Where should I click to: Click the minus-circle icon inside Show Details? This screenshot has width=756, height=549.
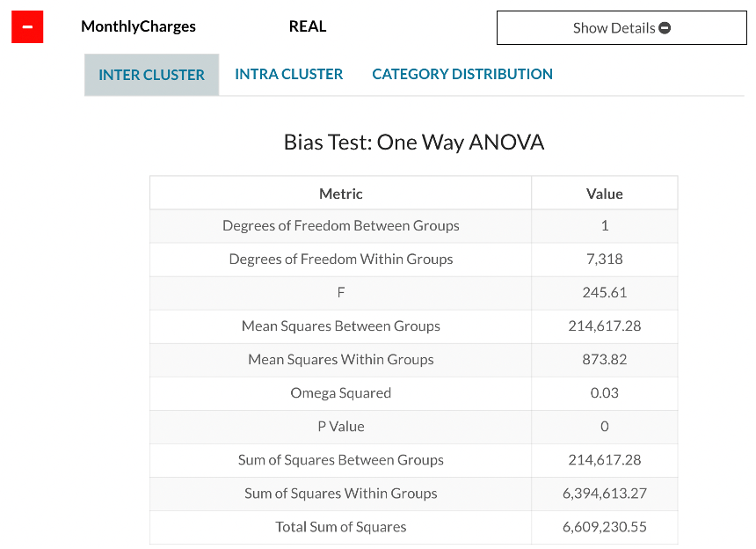[665, 27]
